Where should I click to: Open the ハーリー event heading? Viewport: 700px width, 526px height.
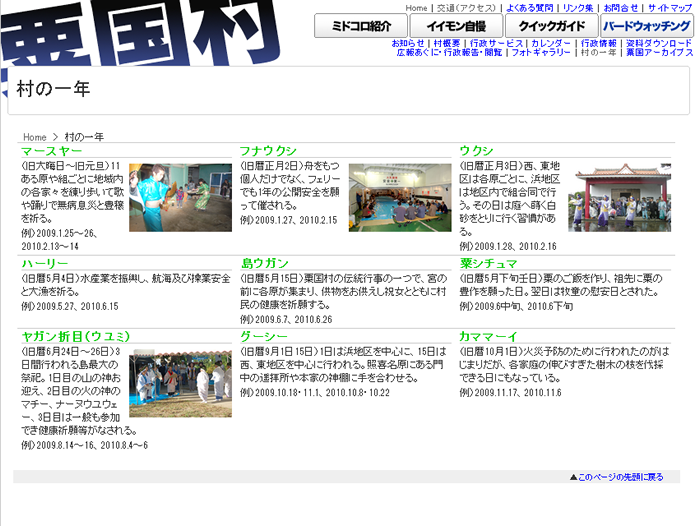point(45,263)
